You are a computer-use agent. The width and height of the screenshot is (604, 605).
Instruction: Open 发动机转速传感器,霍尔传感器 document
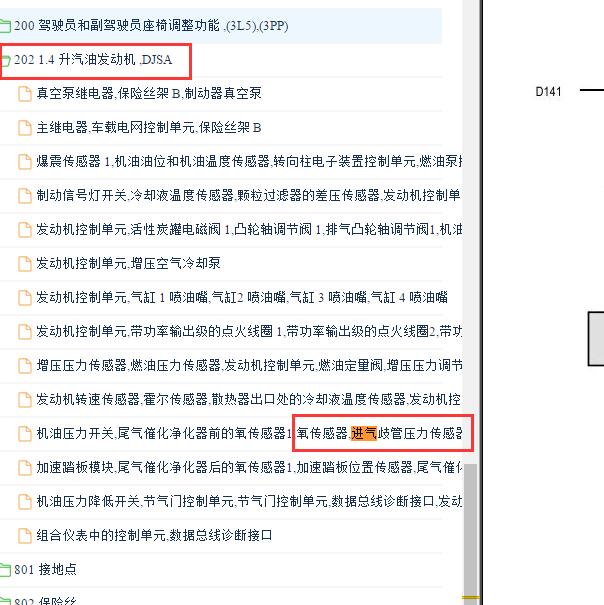[x=249, y=399]
